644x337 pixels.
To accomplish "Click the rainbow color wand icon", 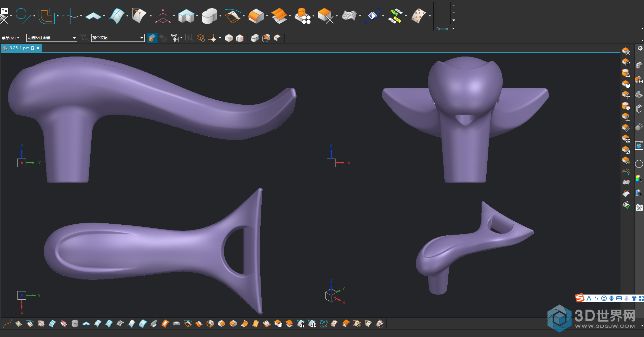I will 639,178.
